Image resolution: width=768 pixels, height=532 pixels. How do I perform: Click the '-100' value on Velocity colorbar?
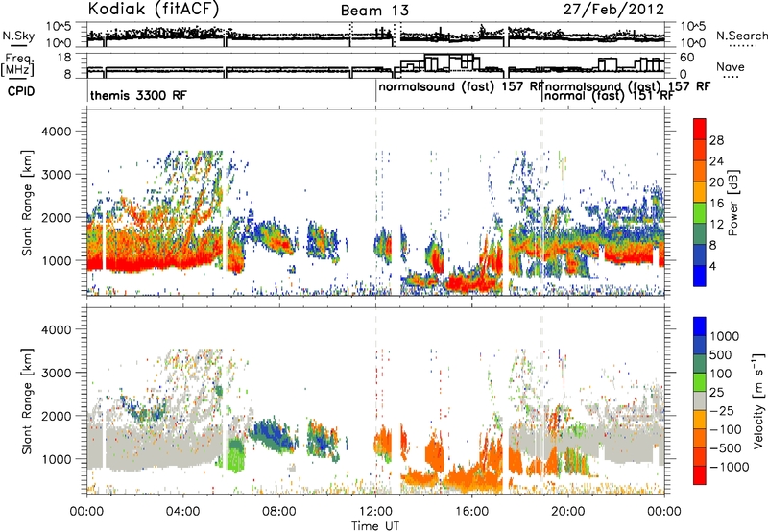pos(726,429)
